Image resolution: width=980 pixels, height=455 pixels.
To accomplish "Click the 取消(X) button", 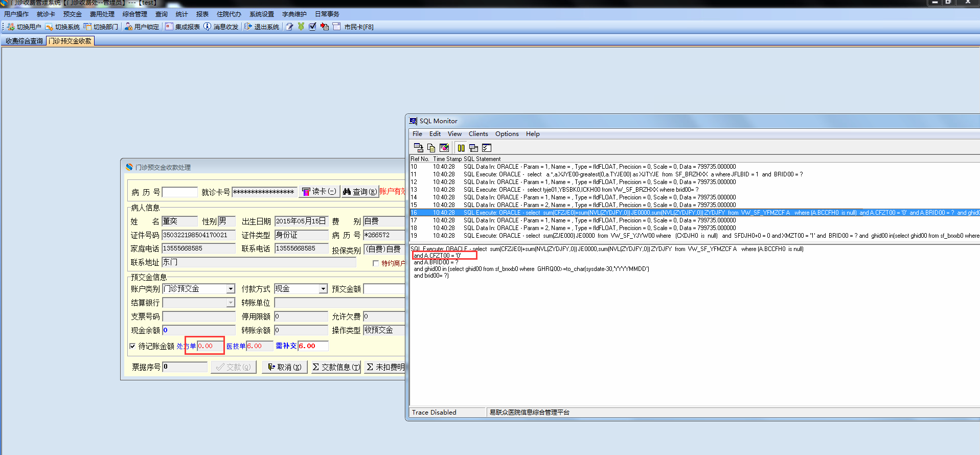I will click(285, 367).
